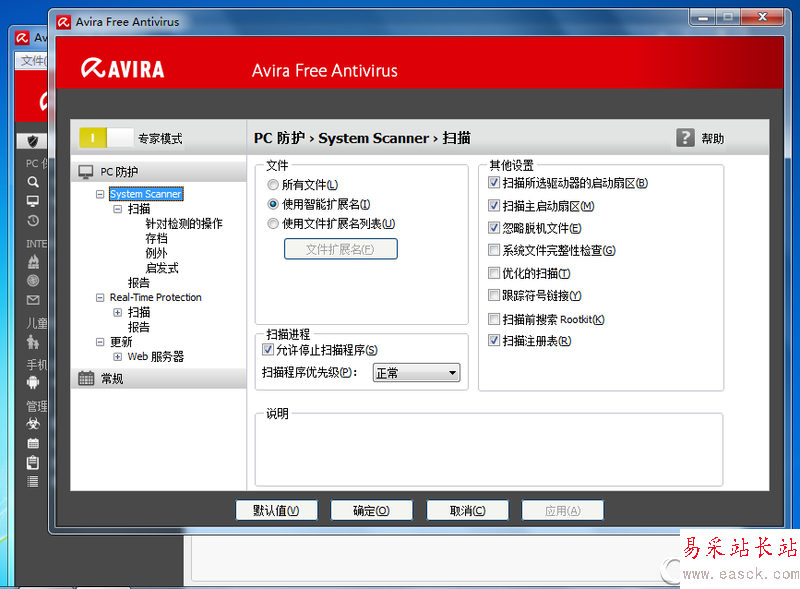The width and height of the screenshot is (800, 589).
Task: Collapse System Scanner tree node
Action: click(100, 194)
